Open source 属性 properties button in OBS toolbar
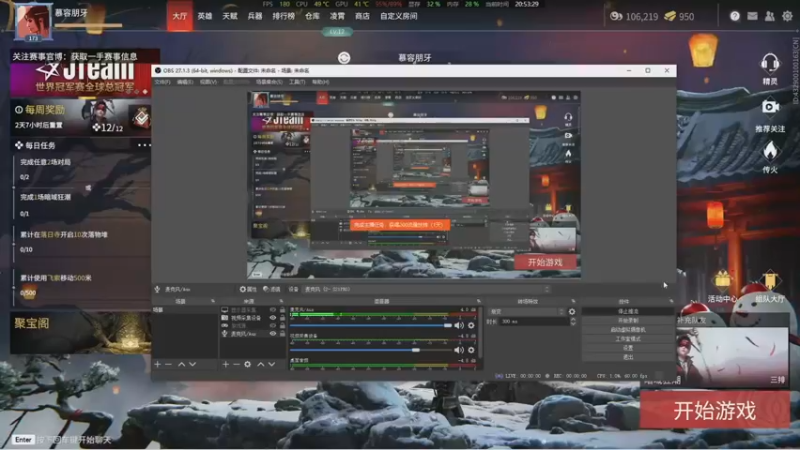Screen dimensions: 800x450 tap(248, 289)
